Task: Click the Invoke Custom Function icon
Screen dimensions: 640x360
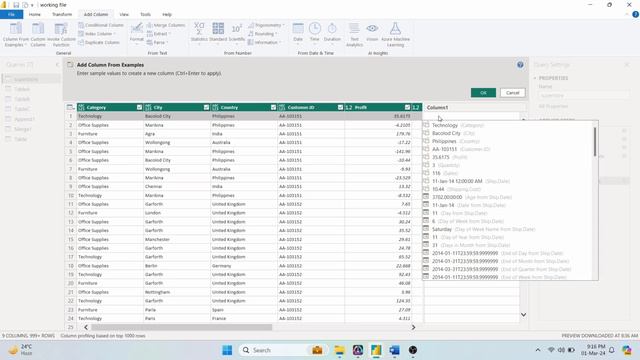Action: [61, 29]
